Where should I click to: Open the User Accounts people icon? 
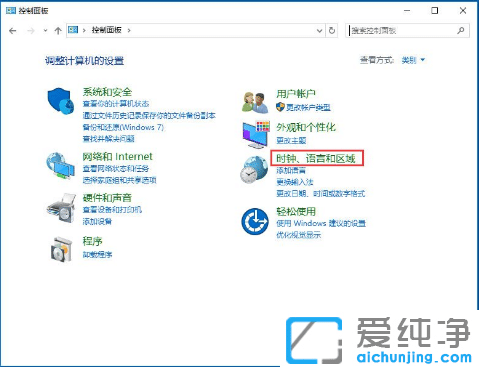(x=255, y=103)
